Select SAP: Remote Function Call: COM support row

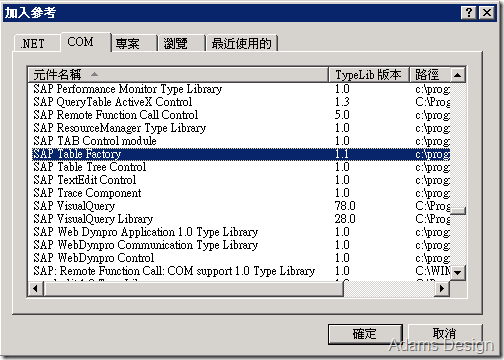pos(241,271)
